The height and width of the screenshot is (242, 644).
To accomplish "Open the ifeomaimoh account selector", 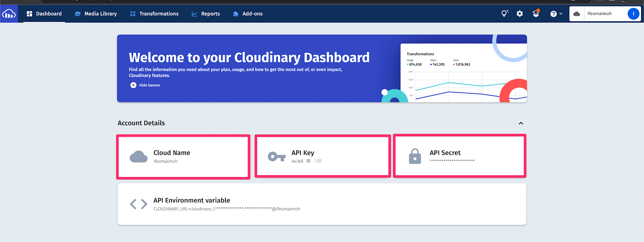I will pos(605,14).
